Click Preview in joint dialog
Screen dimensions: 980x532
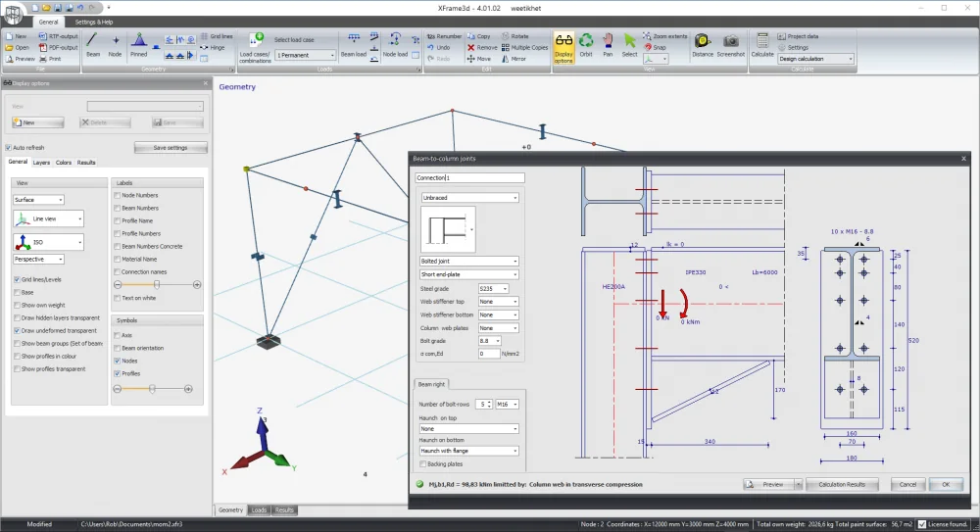[x=767, y=485]
